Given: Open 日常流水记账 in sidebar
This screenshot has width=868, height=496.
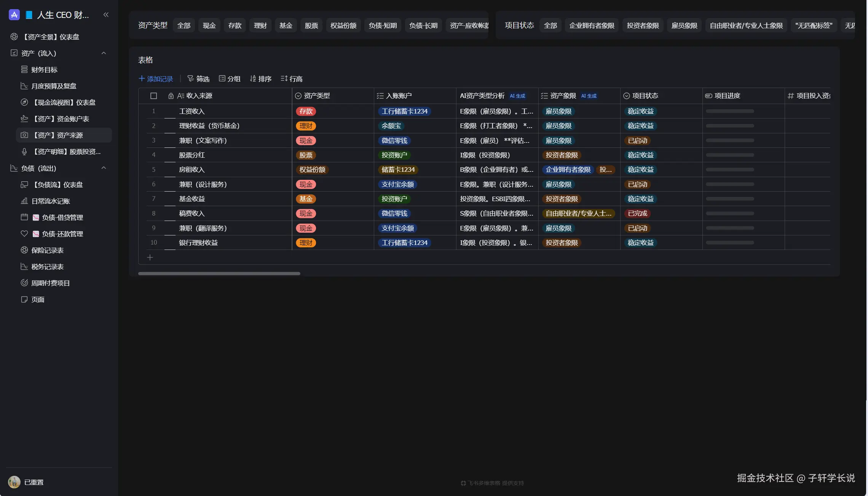Looking at the screenshot, I should 51,201.
